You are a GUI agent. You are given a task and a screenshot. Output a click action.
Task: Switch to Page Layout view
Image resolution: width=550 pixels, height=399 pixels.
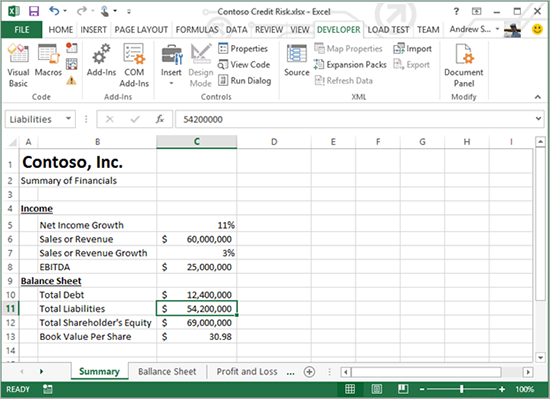[376, 389]
